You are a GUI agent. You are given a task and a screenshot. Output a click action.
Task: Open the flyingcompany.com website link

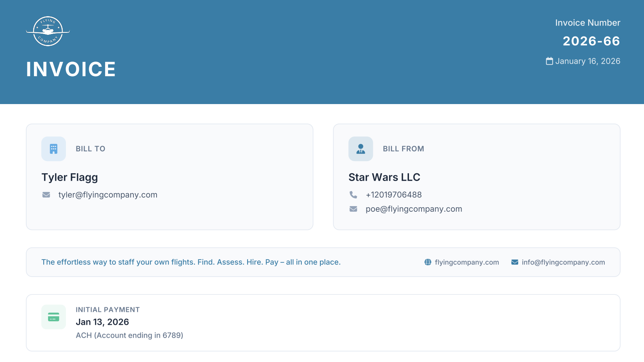466,262
